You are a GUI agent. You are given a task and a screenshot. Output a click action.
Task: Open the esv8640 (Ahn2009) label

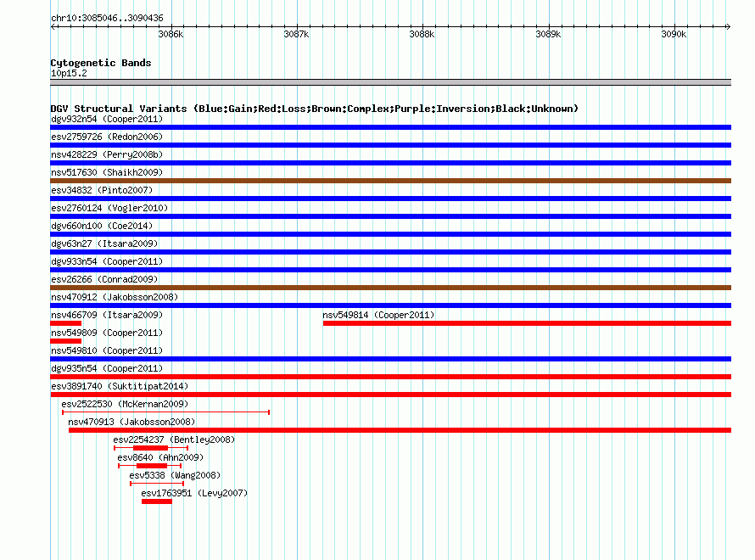coord(160,457)
